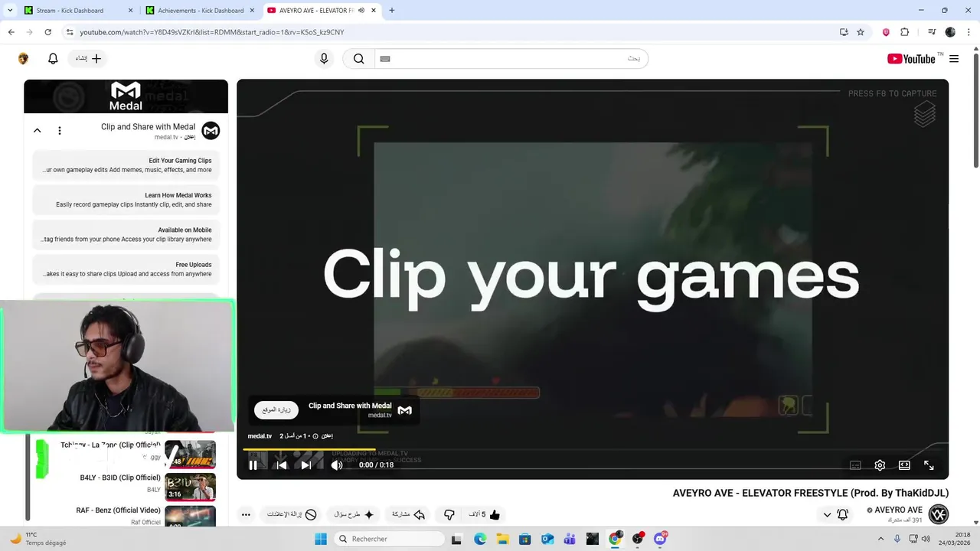Viewport: 980px width, 551px height.
Task: Open Medal ad panel three-dot options
Action: [60, 131]
